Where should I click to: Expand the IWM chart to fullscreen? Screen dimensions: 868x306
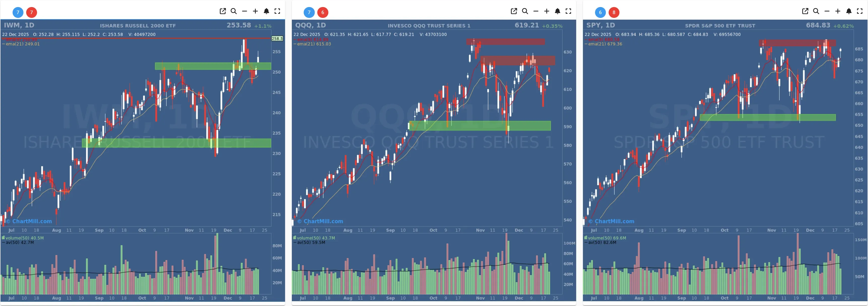(x=278, y=11)
